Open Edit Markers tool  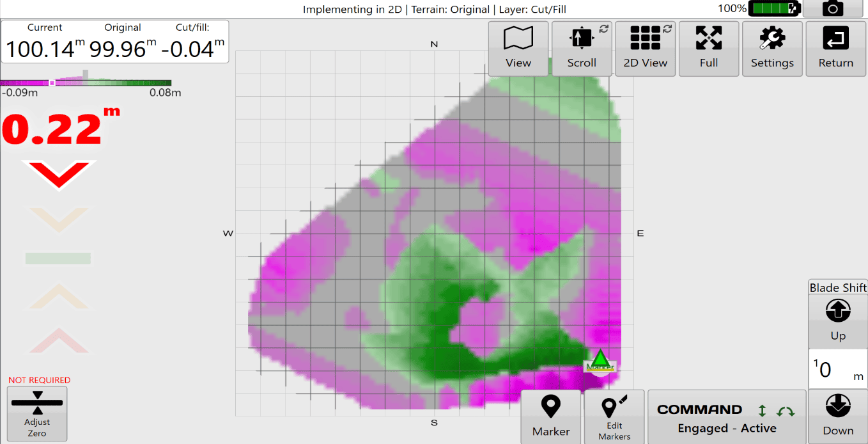(x=614, y=417)
